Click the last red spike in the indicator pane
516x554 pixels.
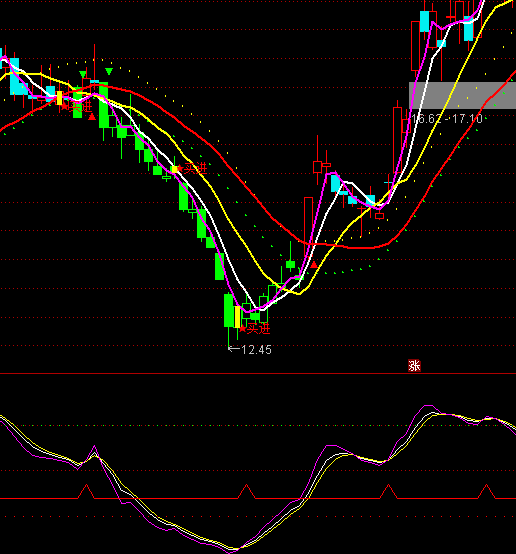[x=487, y=491]
